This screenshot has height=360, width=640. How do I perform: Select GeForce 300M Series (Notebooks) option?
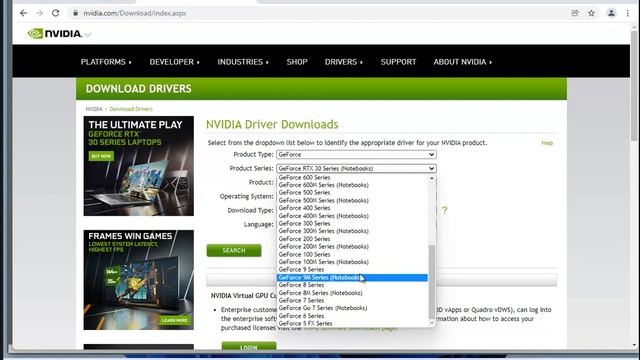[352, 231]
